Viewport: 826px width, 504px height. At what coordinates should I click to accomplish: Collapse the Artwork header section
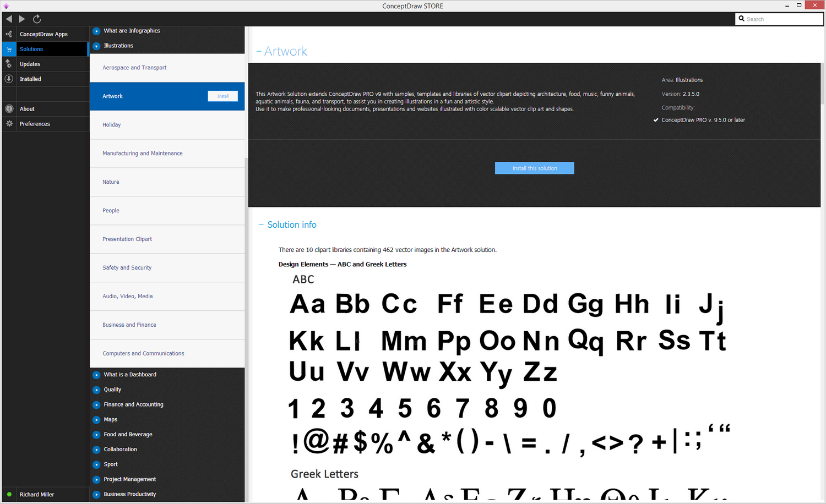(259, 51)
